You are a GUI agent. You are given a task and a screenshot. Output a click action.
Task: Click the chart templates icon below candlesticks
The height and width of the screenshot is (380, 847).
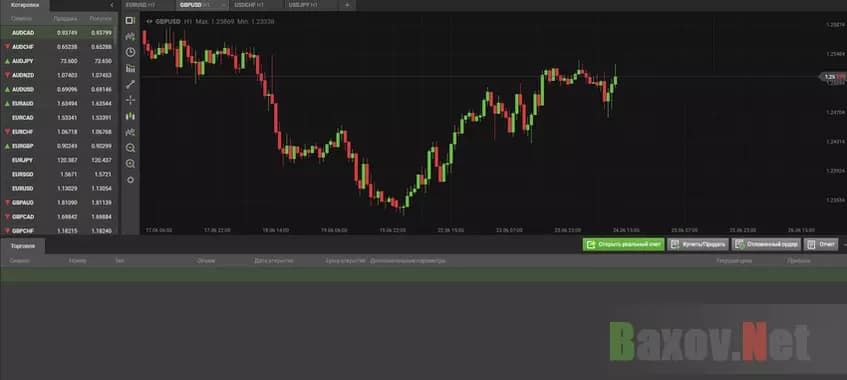pos(130,132)
